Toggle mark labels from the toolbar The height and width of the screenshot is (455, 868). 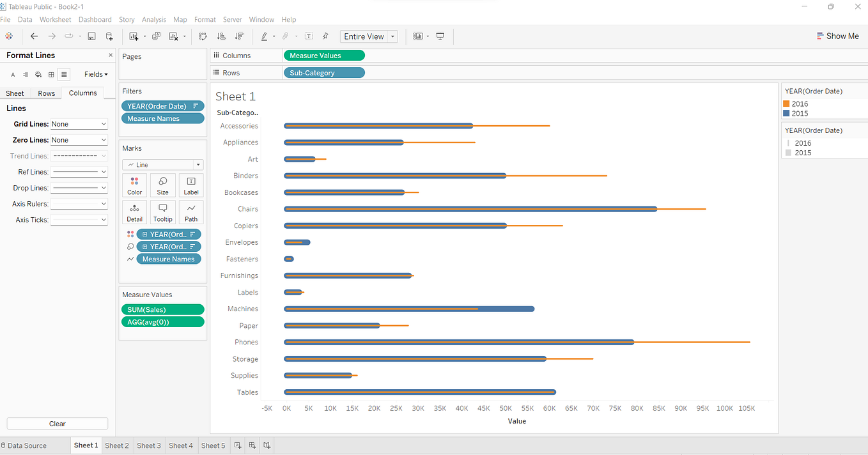[x=307, y=36]
